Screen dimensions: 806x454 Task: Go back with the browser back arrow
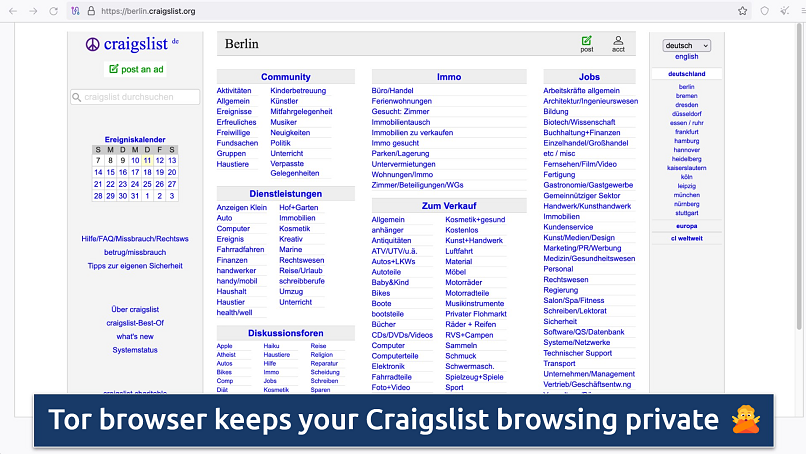pyautogui.click(x=13, y=11)
